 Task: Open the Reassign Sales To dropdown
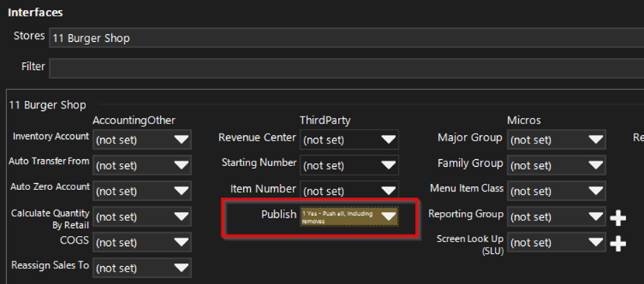click(142, 268)
